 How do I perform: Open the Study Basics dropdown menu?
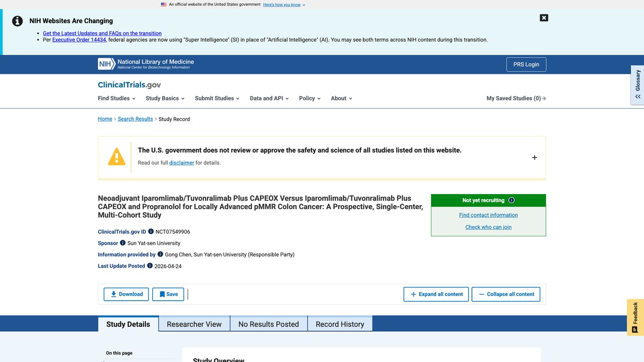click(165, 99)
